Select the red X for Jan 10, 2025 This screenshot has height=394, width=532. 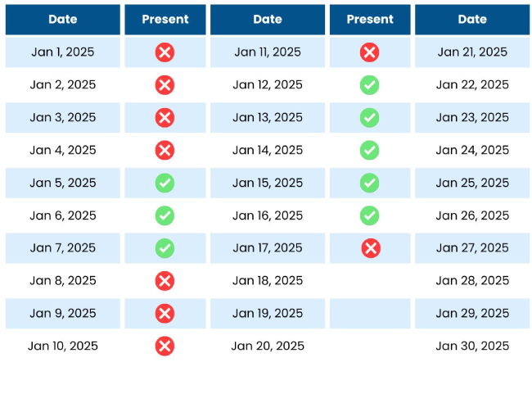pyautogui.click(x=165, y=346)
